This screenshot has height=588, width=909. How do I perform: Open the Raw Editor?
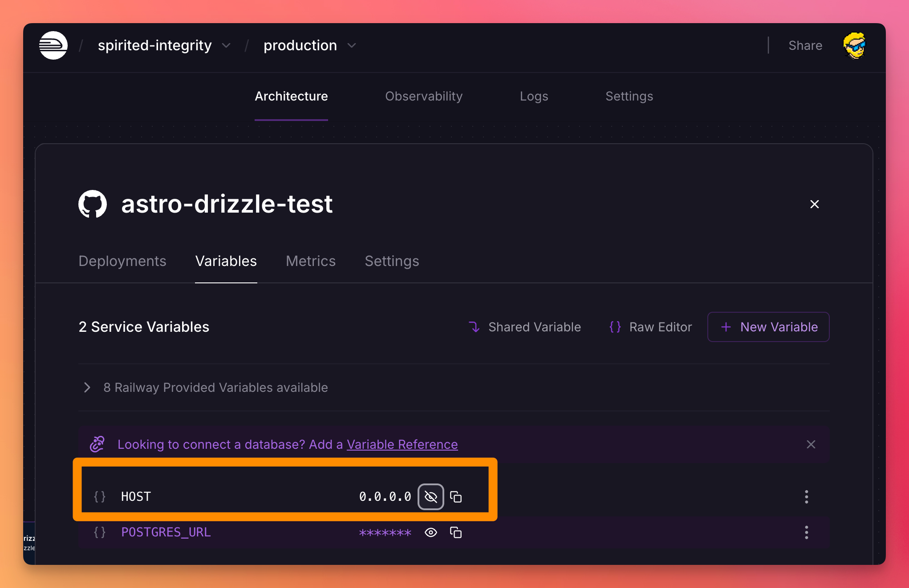[650, 327]
